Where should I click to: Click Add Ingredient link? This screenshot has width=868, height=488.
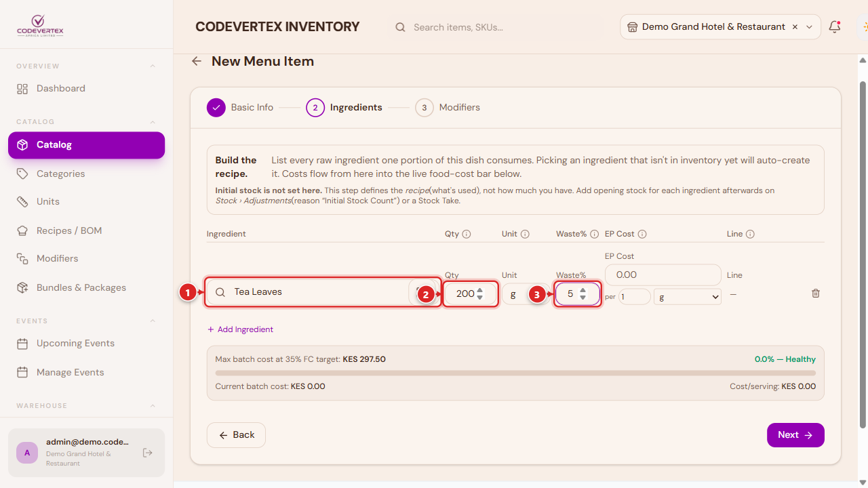pos(240,329)
